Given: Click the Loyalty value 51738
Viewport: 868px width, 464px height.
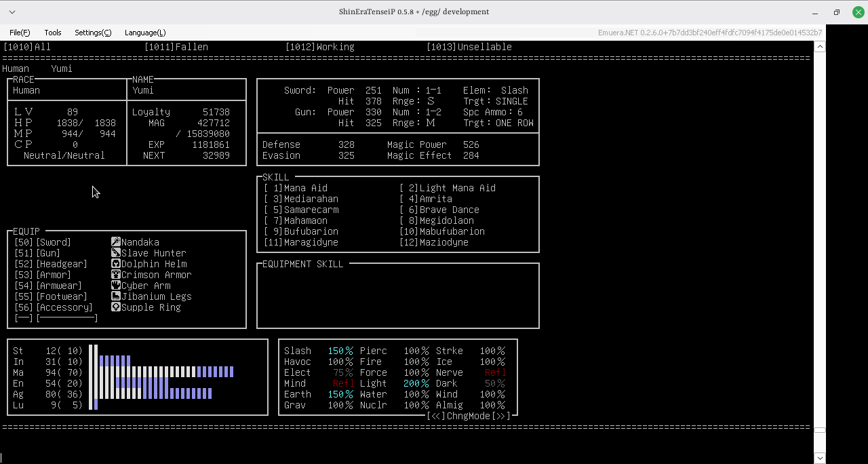Looking at the screenshot, I should point(216,112).
